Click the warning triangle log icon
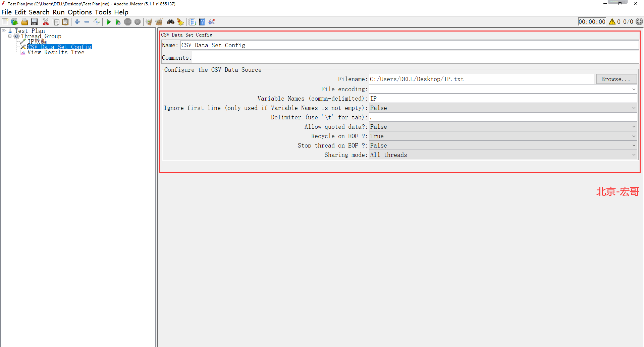 612,22
